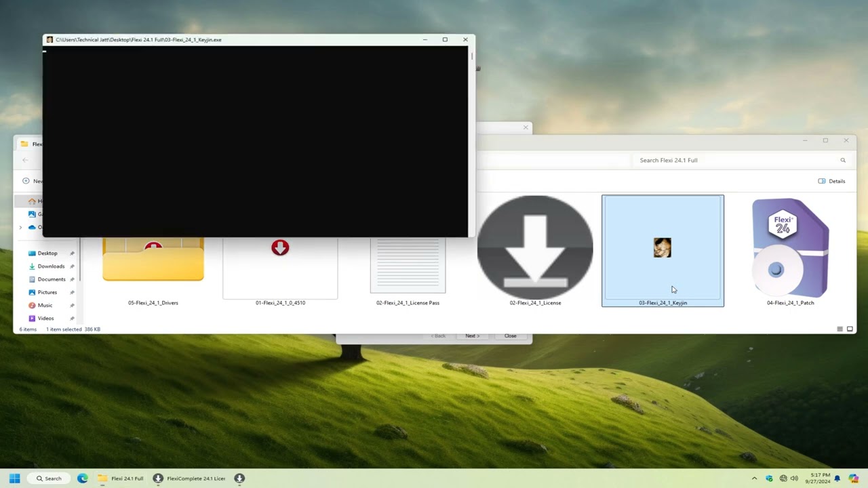Screen dimensions: 868x488
Task: Launch Microsoft Edge from the taskbar
Action: (83, 479)
